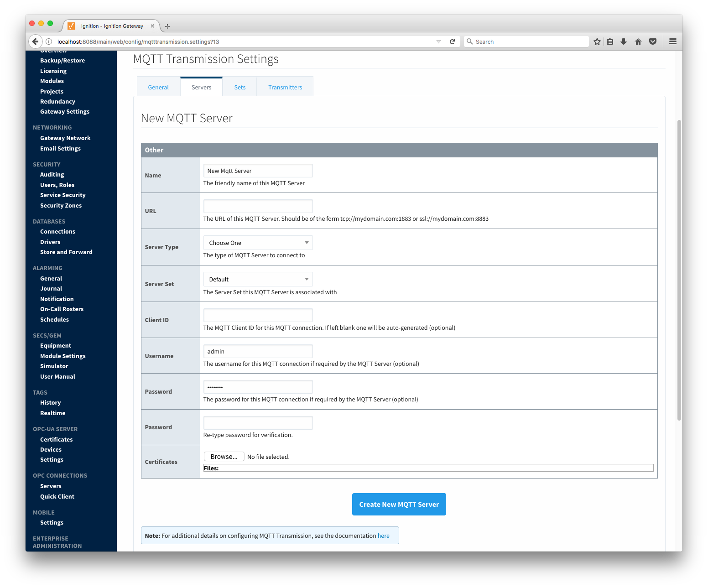
Task: Open Security Zones in sidebar
Action: click(x=61, y=205)
